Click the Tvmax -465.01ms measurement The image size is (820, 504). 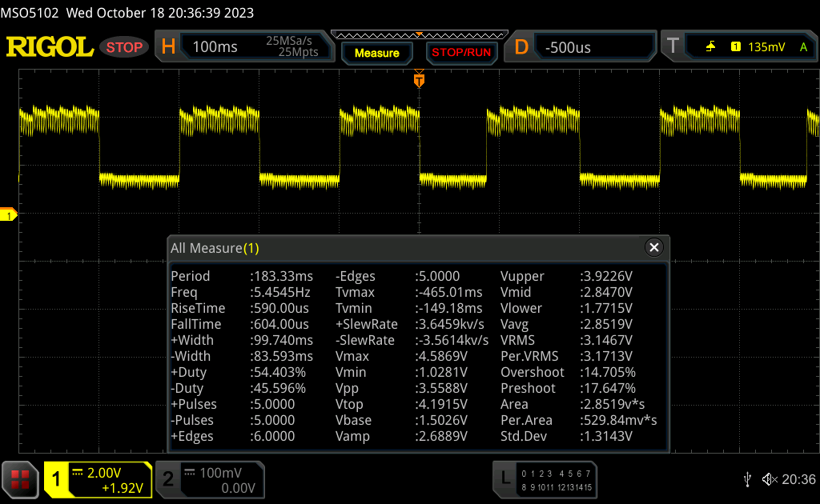tap(409, 293)
